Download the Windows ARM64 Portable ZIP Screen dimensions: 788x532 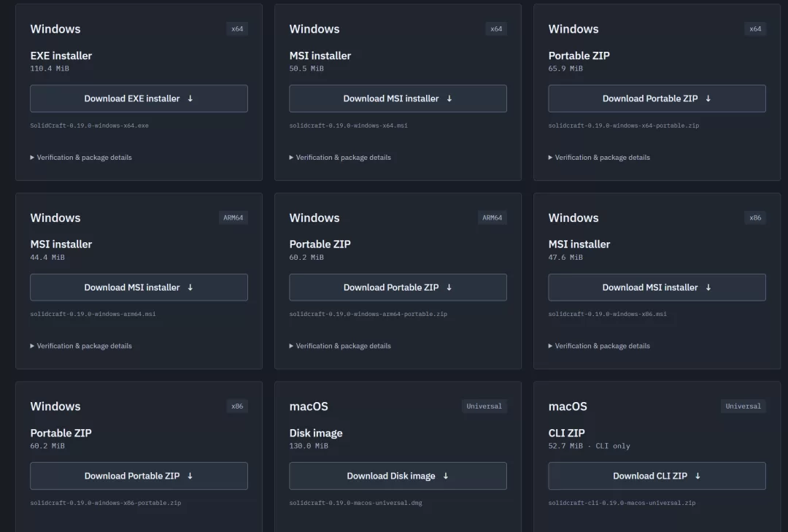point(398,287)
